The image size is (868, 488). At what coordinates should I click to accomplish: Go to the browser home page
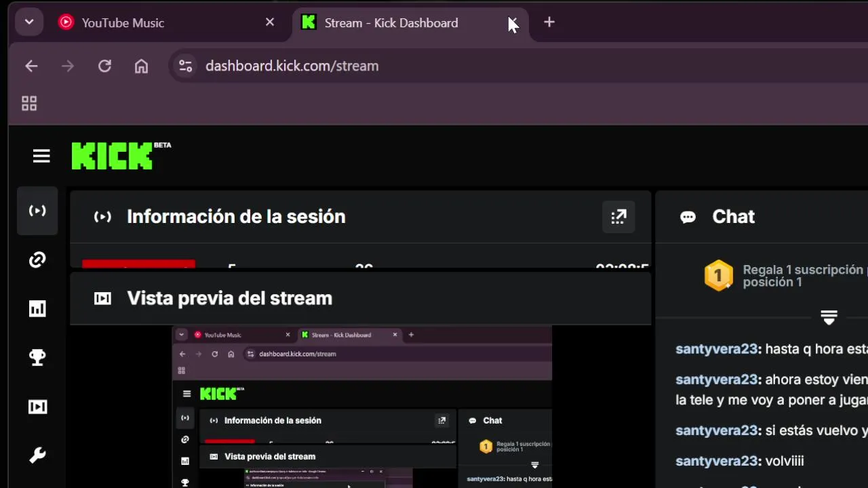[141, 66]
